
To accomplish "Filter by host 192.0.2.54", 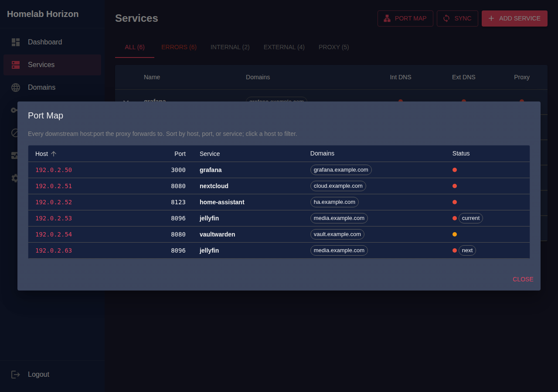I will click(54, 234).
